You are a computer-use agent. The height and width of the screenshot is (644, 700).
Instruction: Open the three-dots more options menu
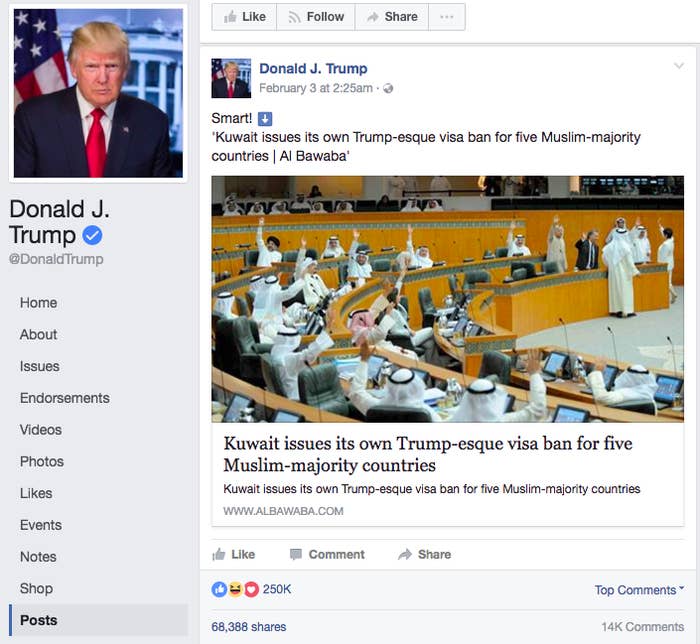click(x=446, y=17)
